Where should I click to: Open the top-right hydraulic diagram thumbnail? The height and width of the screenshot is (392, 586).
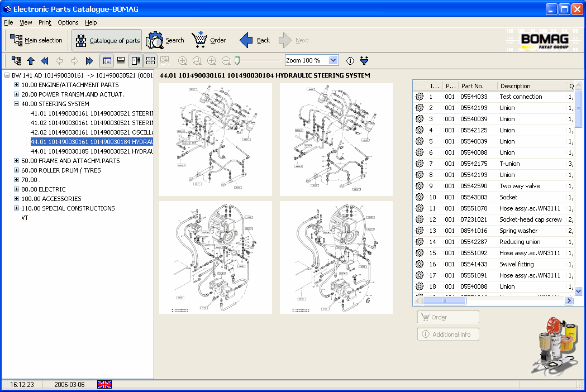[336, 140]
